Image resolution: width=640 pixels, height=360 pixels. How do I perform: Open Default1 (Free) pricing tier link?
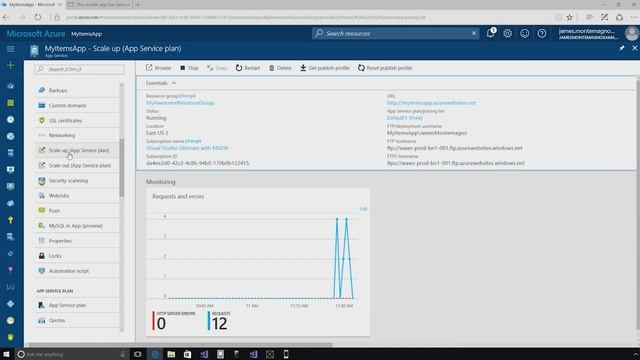coord(404,118)
